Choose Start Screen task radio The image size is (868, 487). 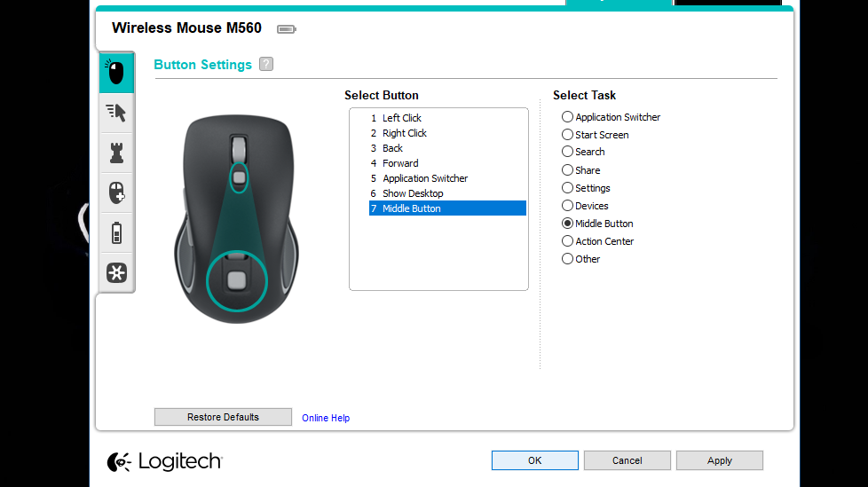[x=567, y=135]
